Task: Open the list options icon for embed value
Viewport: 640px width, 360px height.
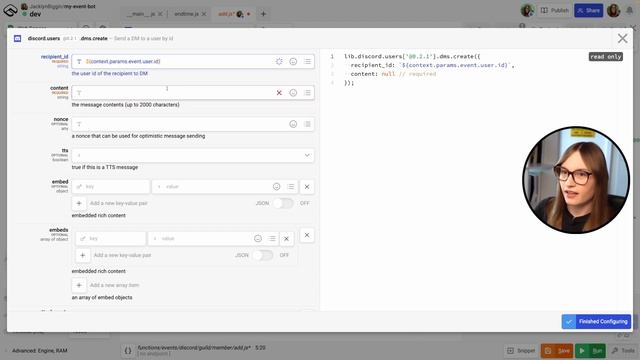Action: tap(291, 187)
